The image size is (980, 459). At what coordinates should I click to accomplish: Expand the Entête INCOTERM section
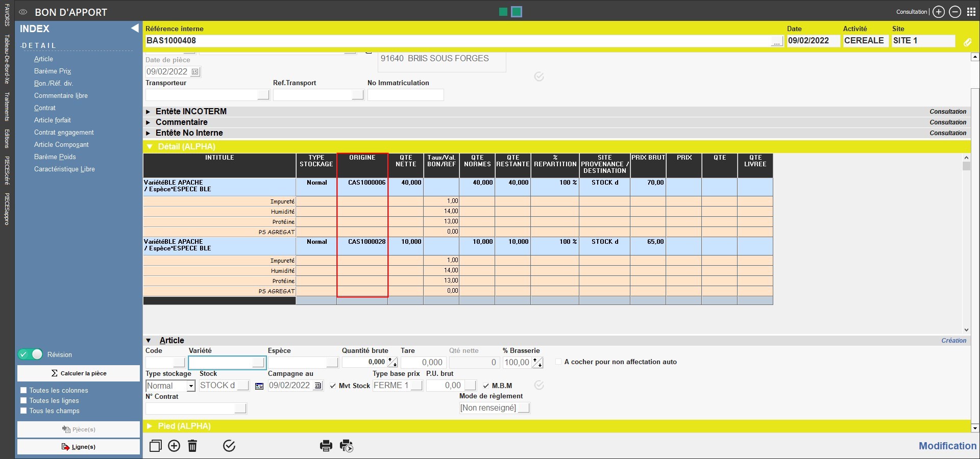click(148, 112)
